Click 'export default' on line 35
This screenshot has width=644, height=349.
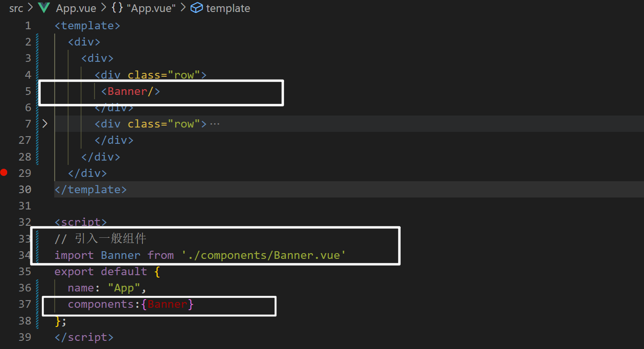tap(101, 271)
